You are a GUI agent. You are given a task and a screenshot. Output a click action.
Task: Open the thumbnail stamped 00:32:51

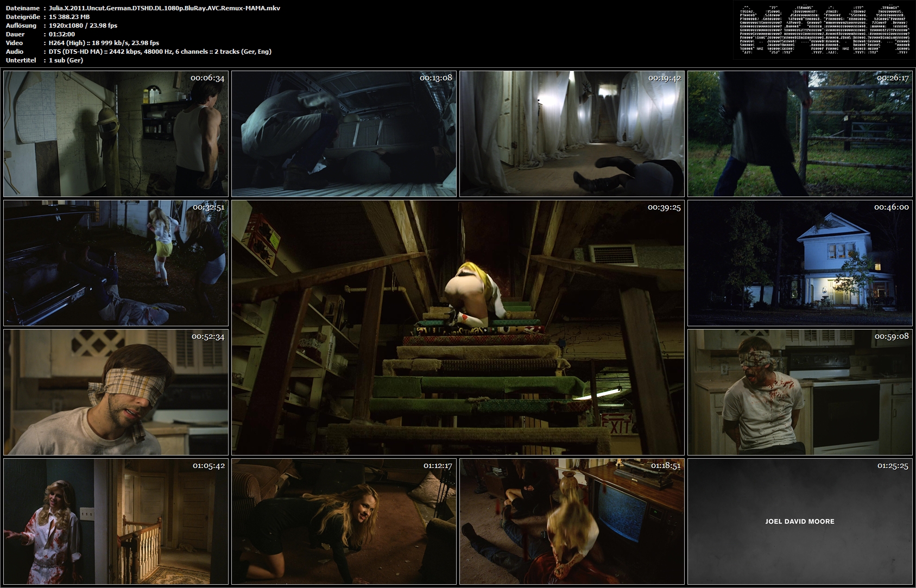coord(116,263)
